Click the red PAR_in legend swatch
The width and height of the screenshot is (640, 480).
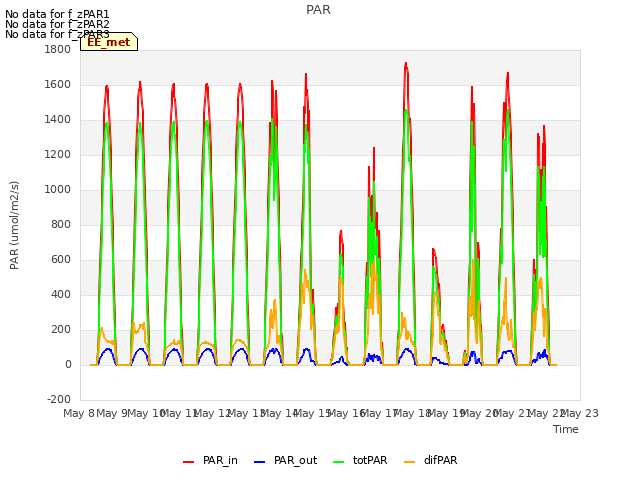click(x=189, y=462)
